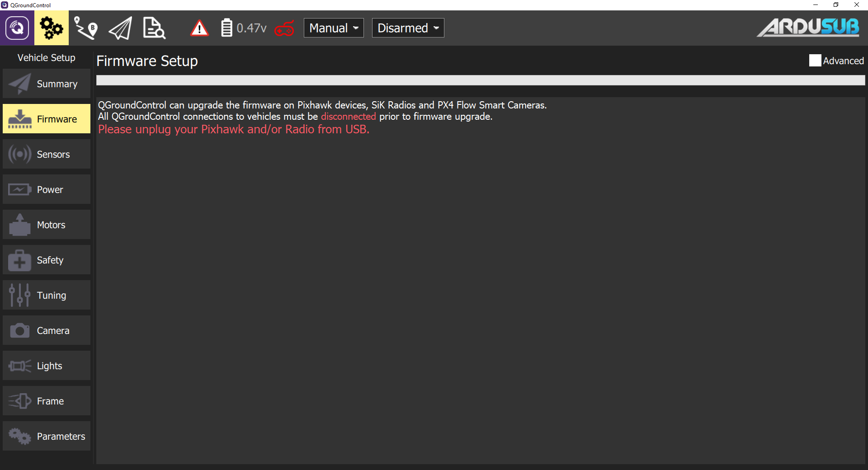Open the Analyze log document icon
This screenshot has height=470, width=868.
tap(154, 28)
